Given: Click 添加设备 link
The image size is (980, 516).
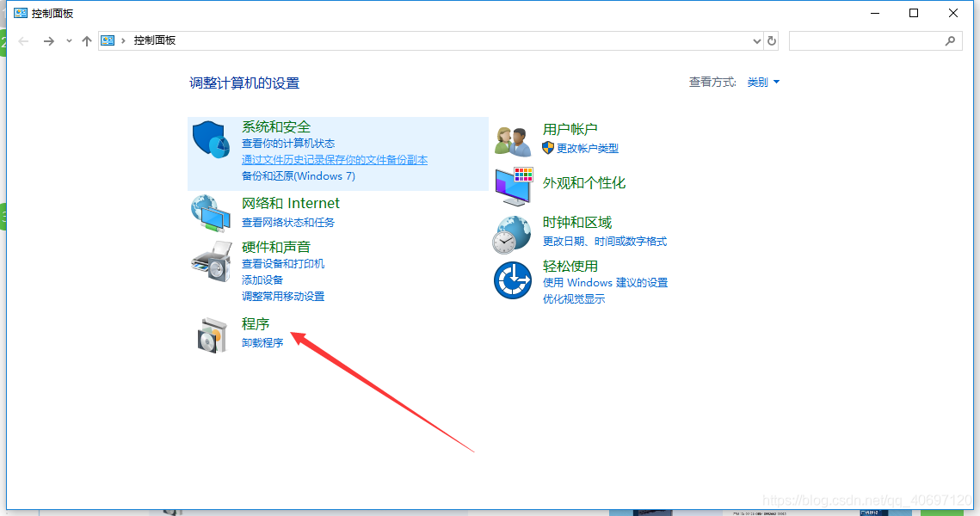Looking at the screenshot, I should click(x=262, y=279).
